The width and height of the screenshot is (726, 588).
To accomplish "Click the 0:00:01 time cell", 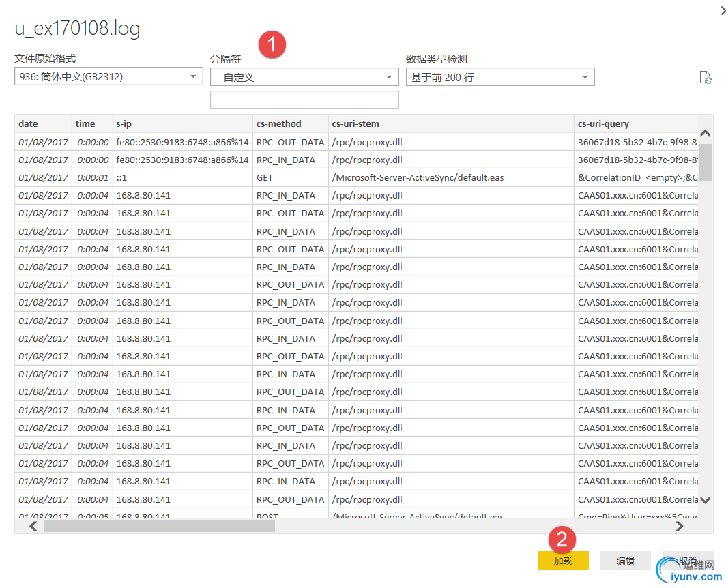I will coord(92,178).
